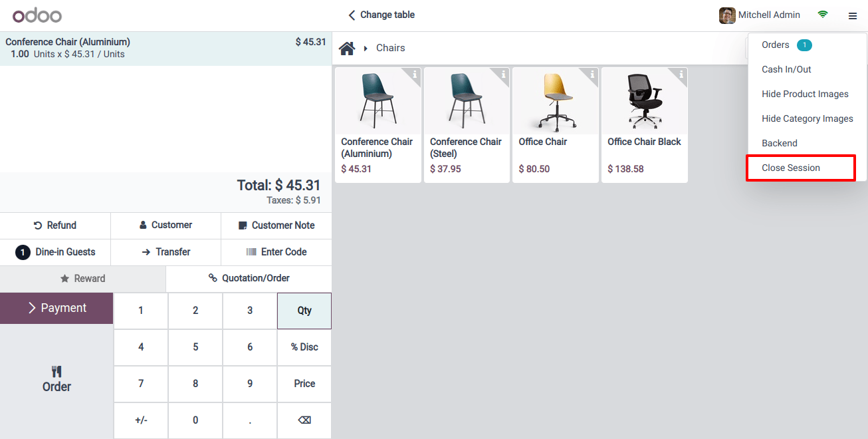Click the home icon in category breadcrumb

tap(346, 49)
